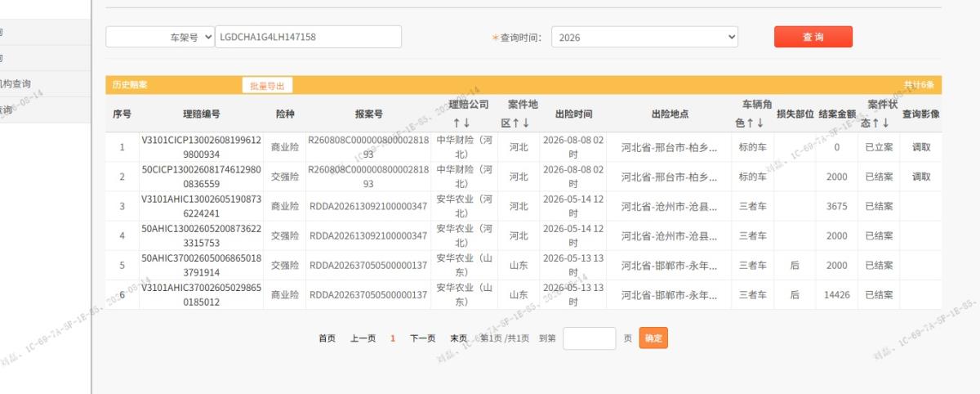
Task: Click 出险地点 河北省-邯郸市-永年 in row 6
Action: pyautogui.click(x=669, y=294)
